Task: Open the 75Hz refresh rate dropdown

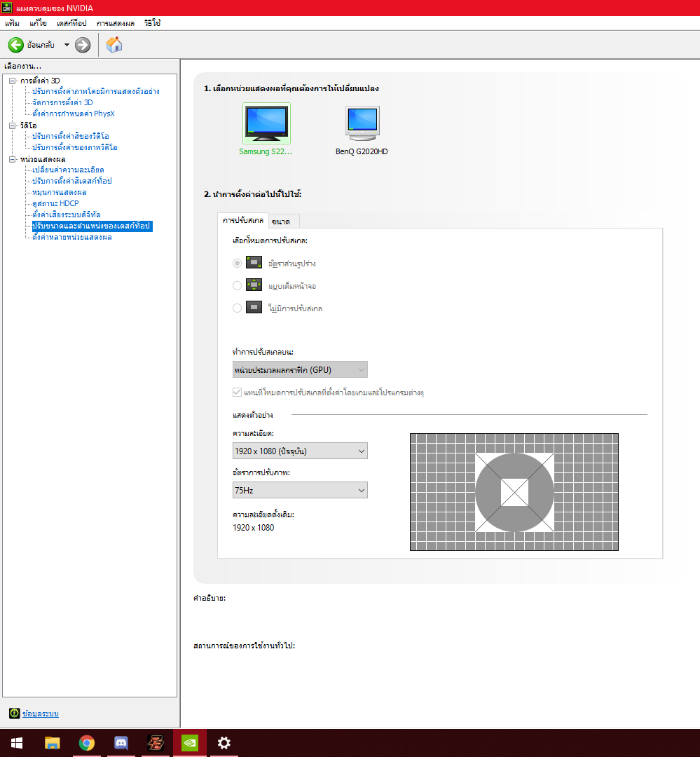Action: (x=300, y=490)
